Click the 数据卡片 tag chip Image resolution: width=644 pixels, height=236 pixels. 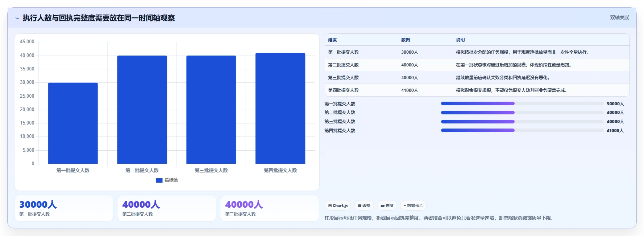pyautogui.click(x=414, y=206)
